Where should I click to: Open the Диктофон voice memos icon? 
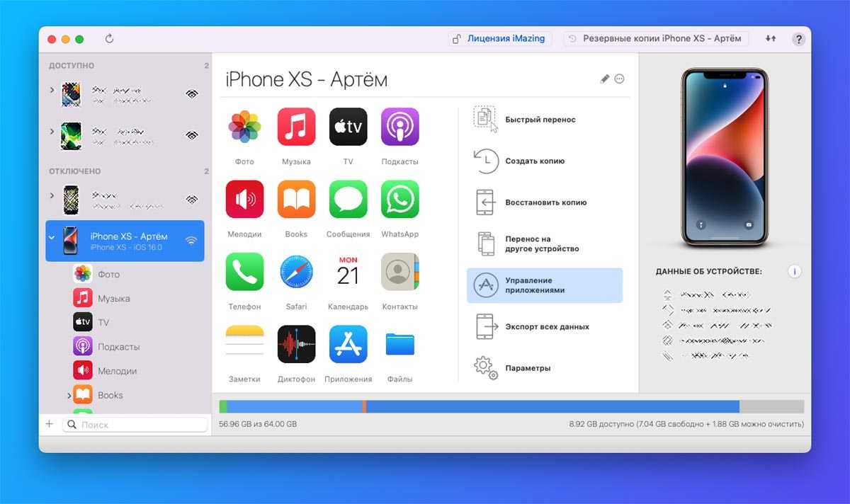click(296, 344)
